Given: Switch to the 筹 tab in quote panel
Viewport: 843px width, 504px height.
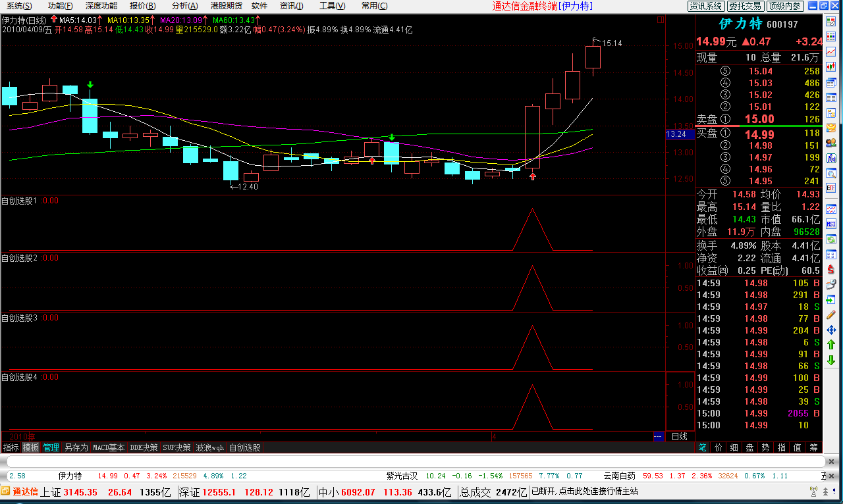Looking at the screenshot, I should point(813,447).
